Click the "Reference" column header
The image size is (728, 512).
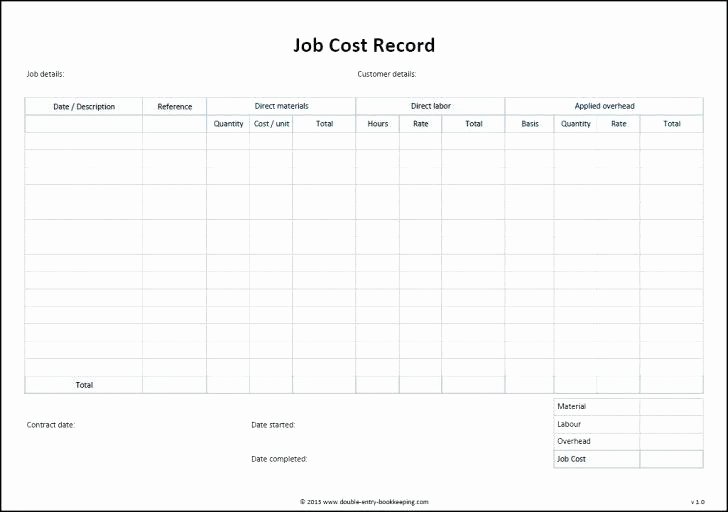pyautogui.click(x=175, y=107)
